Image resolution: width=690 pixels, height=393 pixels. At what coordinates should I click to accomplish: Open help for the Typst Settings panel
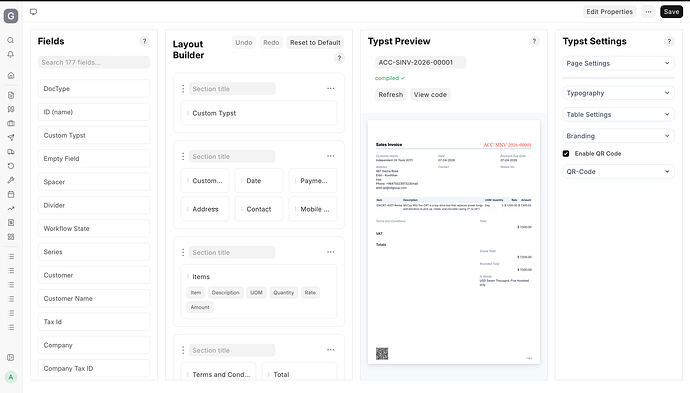[x=669, y=41]
